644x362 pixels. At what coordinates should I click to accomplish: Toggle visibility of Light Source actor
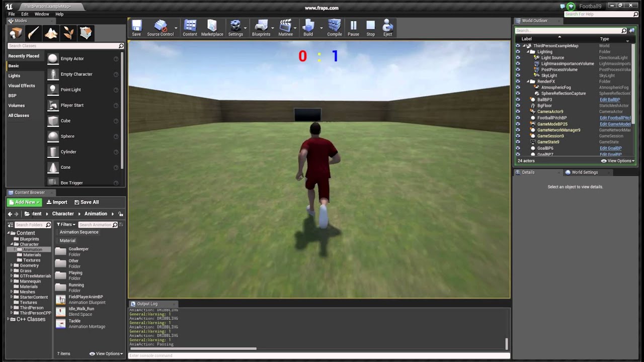[518, 58]
